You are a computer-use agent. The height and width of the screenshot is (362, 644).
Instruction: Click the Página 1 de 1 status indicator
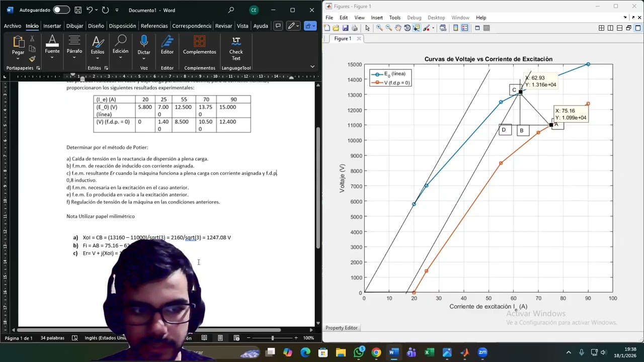coord(19,338)
